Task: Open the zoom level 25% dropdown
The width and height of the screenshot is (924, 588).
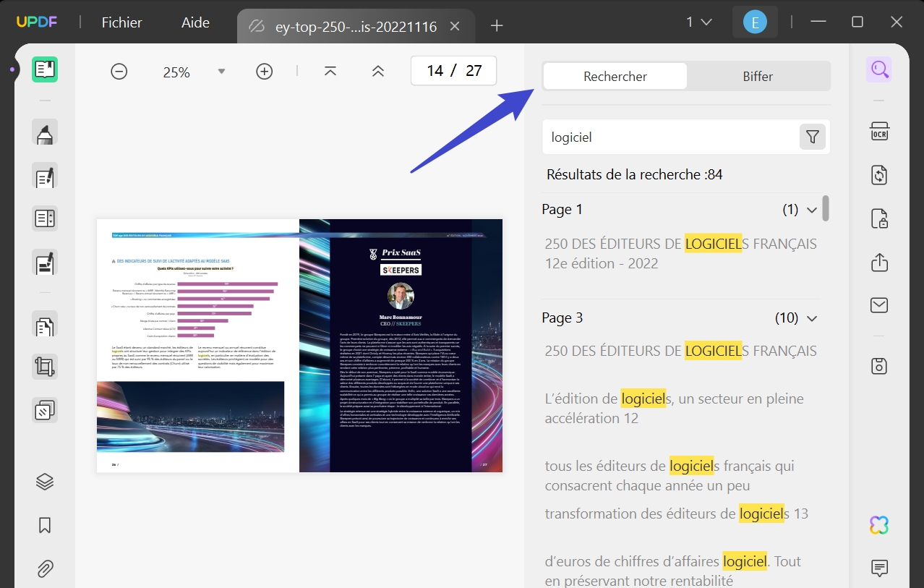Action: (x=221, y=71)
